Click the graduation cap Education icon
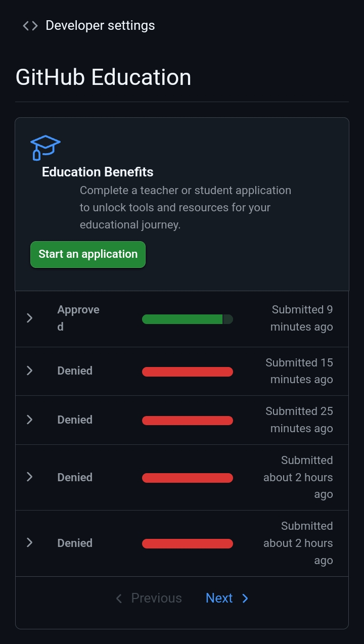Viewport: 364px width, 644px height. point(45,147)
